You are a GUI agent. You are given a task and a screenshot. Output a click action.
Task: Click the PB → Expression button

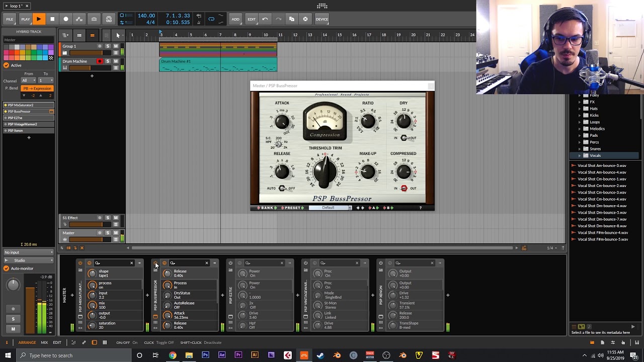37,88
